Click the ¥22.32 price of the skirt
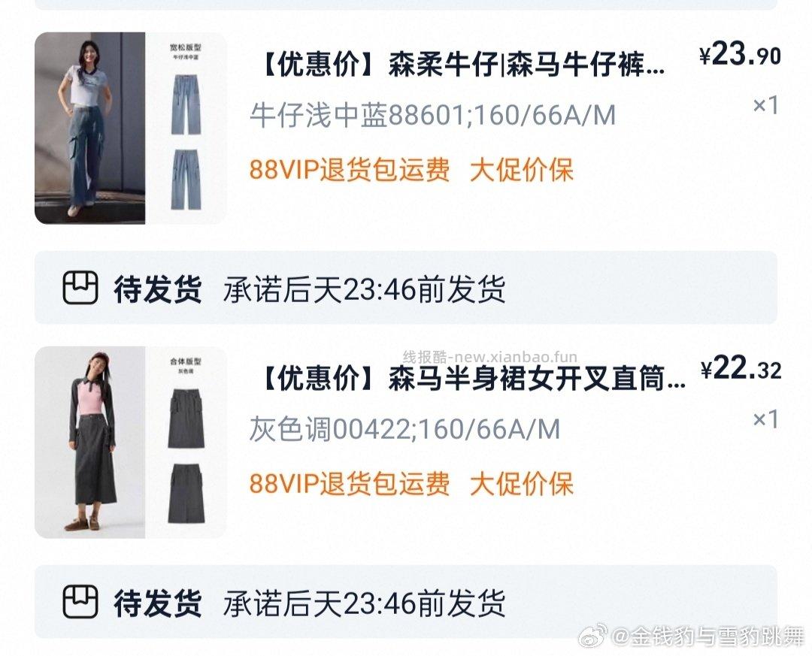The height and width of the screenshot is (656, 812). coord(741,368)
